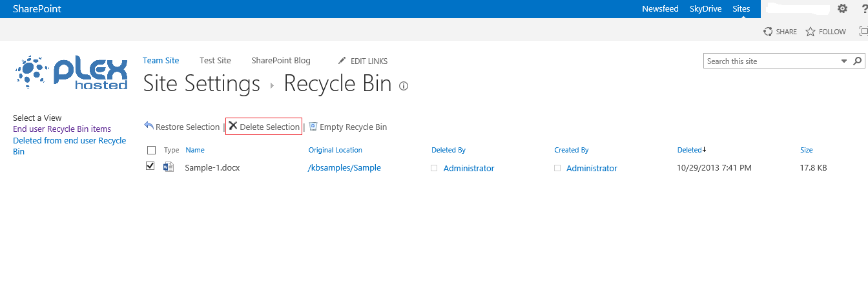Click the focus on content icon

pyautogui.click(x=863, y=31)
